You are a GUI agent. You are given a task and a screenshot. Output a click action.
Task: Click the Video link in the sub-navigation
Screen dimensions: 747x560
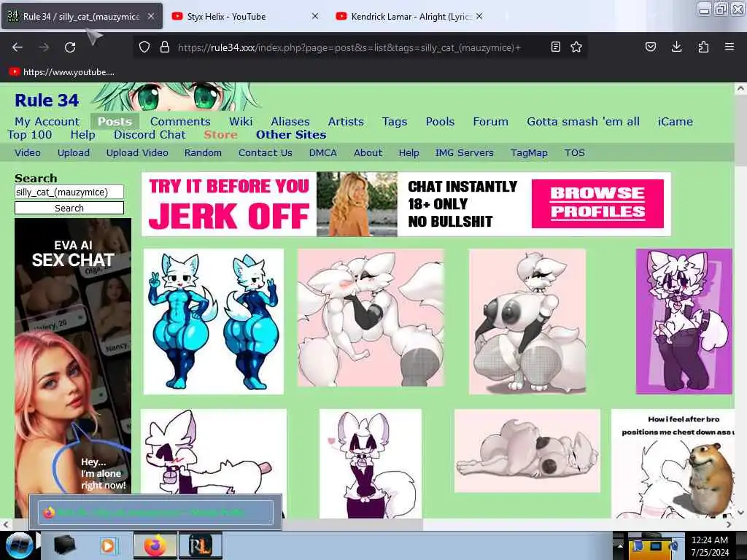28,153
